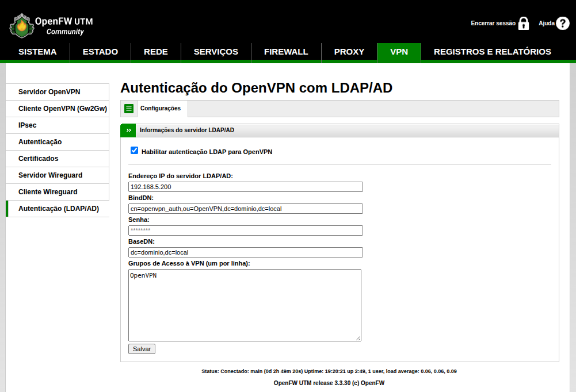The height and width of the screenshot is (392, 576).
Task: Select the Configurações tab
Action: coord(161,108)
